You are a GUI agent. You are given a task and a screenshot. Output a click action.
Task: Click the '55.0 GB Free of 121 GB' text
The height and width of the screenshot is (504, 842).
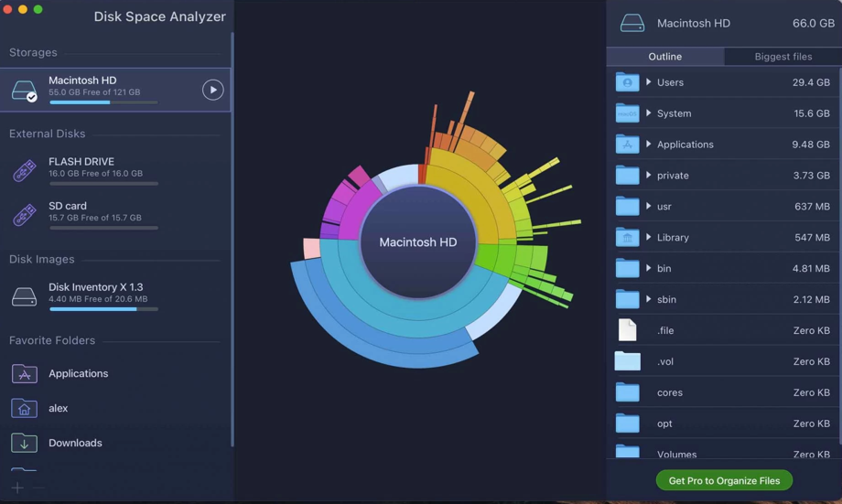94,92
